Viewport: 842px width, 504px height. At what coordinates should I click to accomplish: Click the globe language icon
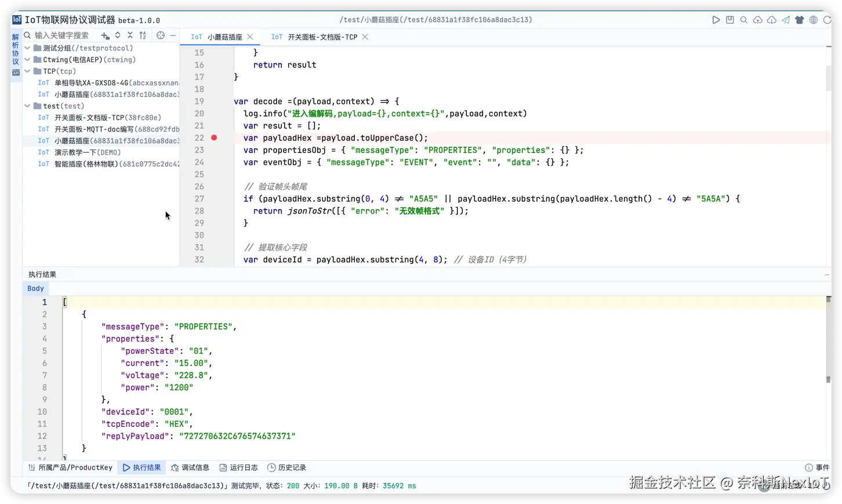coord(813,20)
